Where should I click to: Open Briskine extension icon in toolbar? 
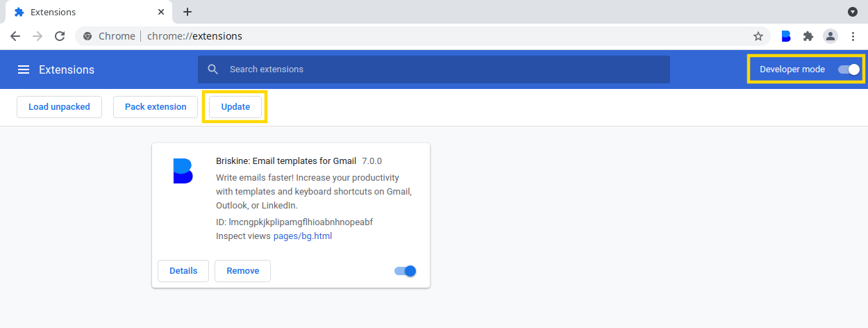point(786,36)
